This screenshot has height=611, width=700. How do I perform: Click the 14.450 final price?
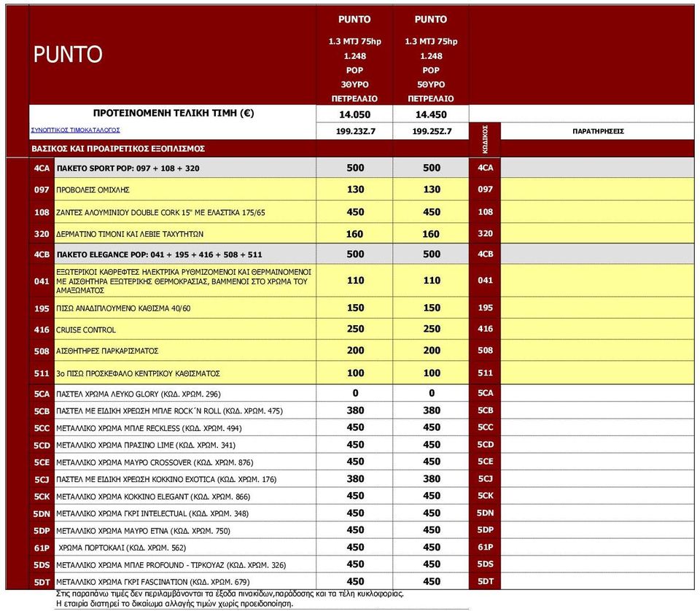(431, 114)
